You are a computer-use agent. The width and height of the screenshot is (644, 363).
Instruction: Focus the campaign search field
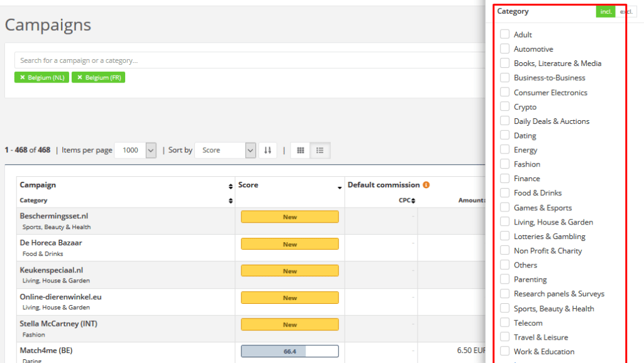[x=250, y=60]
